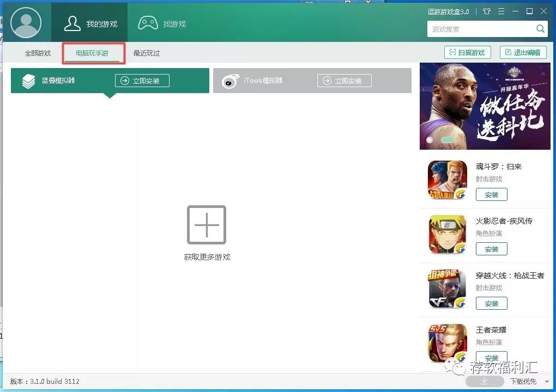Open 穿越火线：枪战王者 title
Image resolution: width=556 pixels, height=392 pixels.
(510, 275)
